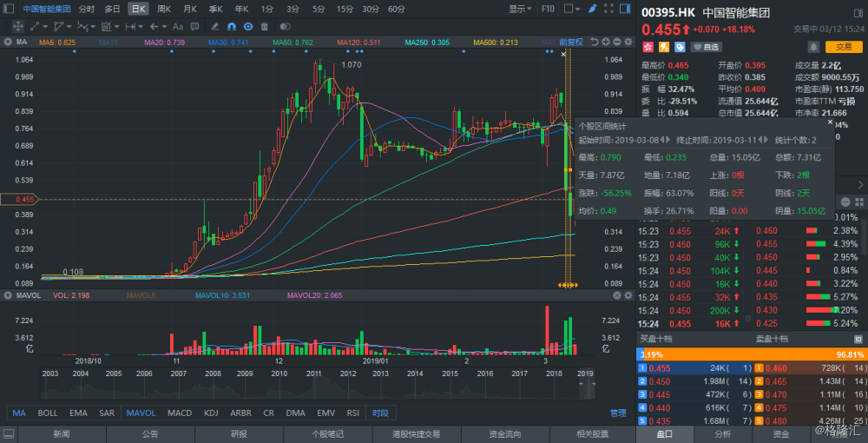Screen dimensions: 868x443
Task: Open the 显示 display dropdown
Action: 520,9
